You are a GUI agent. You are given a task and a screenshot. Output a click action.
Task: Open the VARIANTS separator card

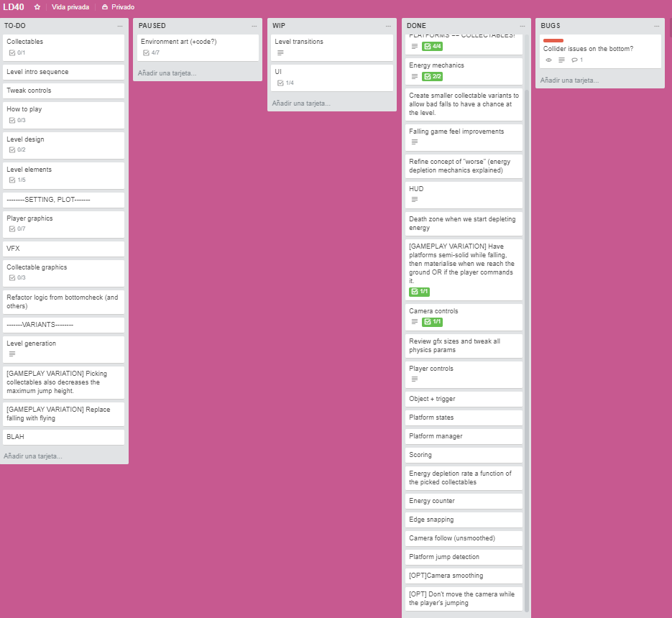click(63, 325)
